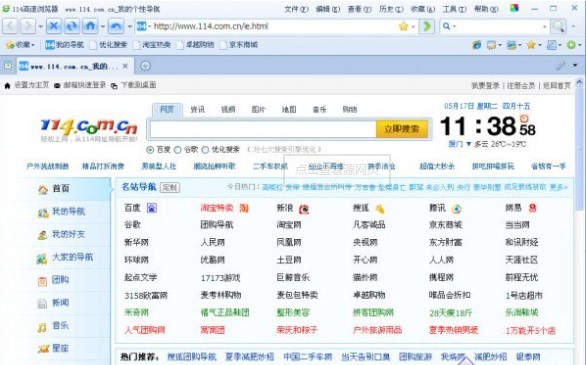Click the browser Forward arrow button
586x365 pixels.
pyautogui.click(x=28, y=26)
